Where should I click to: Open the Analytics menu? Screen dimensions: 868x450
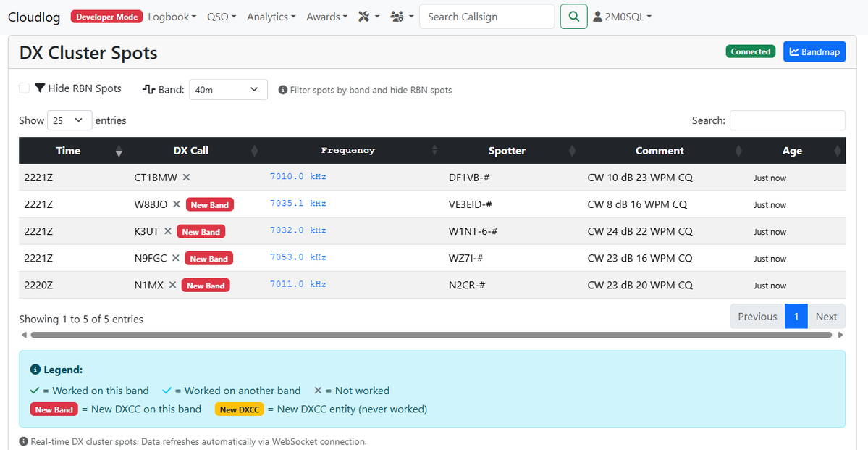tap(271, 16)
